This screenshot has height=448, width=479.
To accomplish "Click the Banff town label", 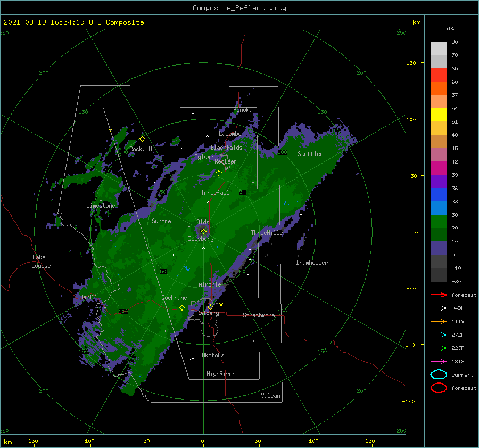I will point(88,297).
